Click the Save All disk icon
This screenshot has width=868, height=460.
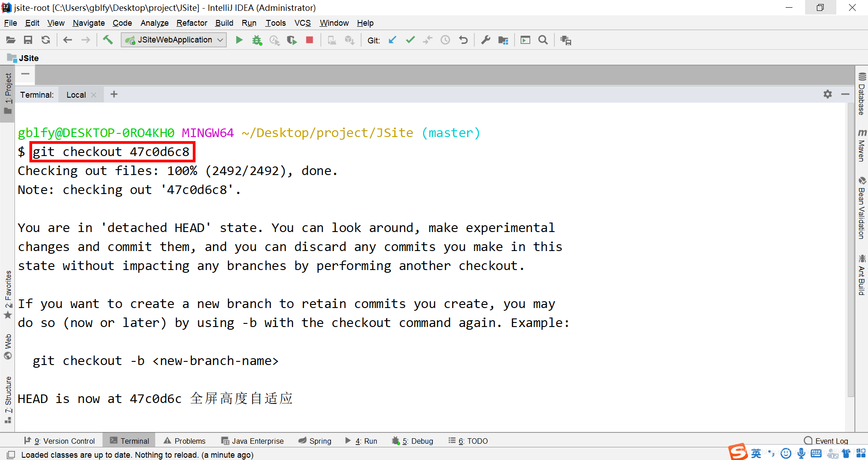tap(28, 40)
